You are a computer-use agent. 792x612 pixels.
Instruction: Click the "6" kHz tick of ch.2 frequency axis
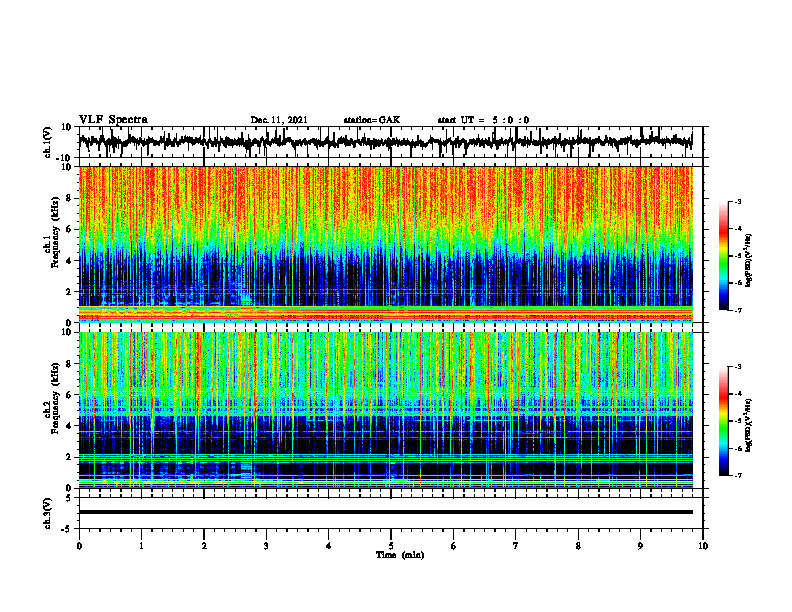click(x=70, y=395)
